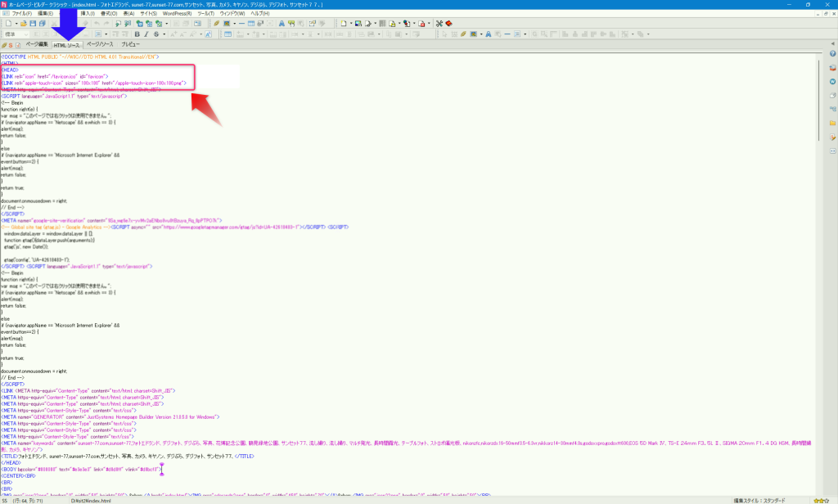Viewport: 838px width, 504px height.
Task: Switch to the プレビュー tab
Action: coord(130,45)
